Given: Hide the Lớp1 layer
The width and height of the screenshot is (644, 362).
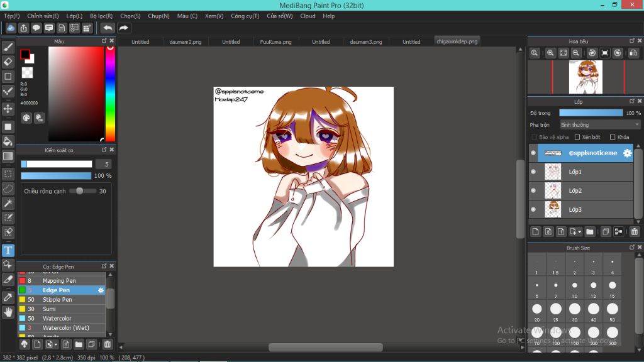Looking at the screenshot, I should [x=533, y=172].
